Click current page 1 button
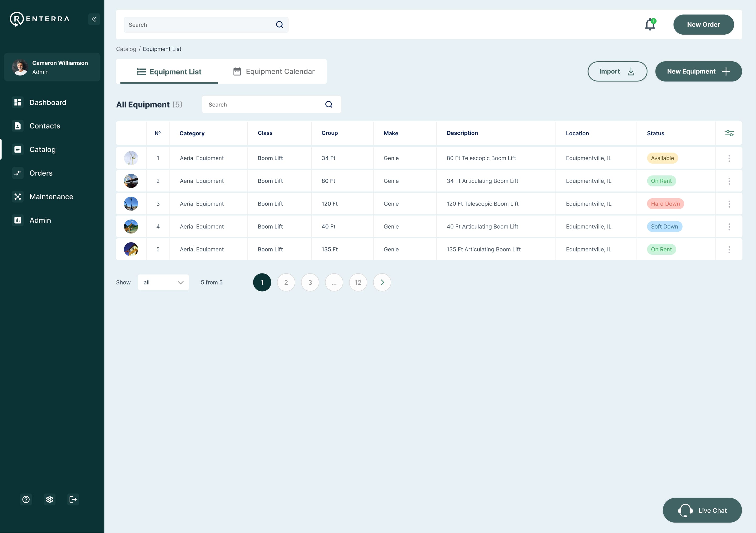The image size is (756, 533). tap(262, 282)
